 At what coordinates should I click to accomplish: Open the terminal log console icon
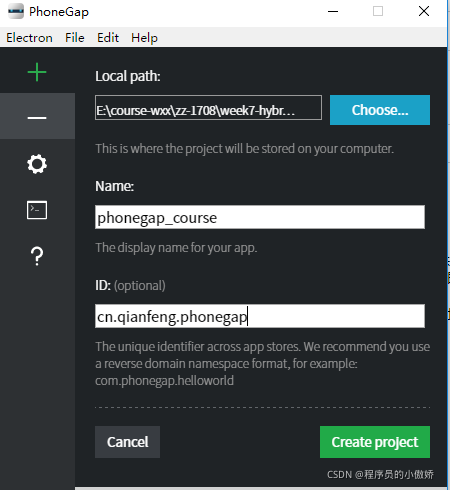[x=37, y=210]
